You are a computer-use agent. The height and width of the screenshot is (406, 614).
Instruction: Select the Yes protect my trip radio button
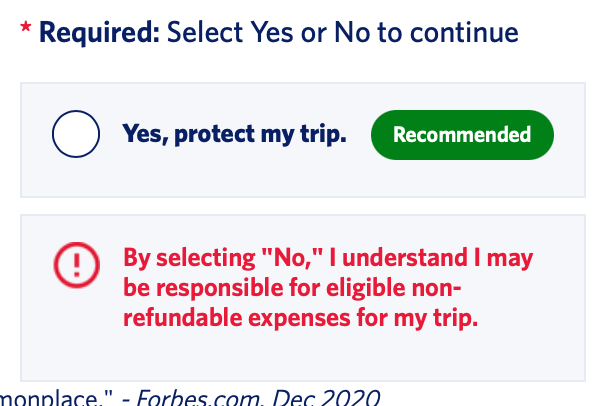[x=76, y=134]
